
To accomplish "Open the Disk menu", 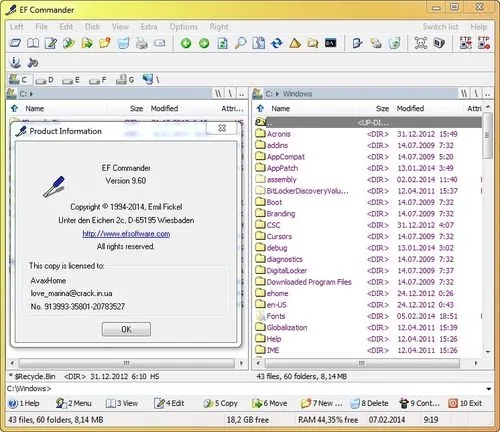I will [92, 27].
